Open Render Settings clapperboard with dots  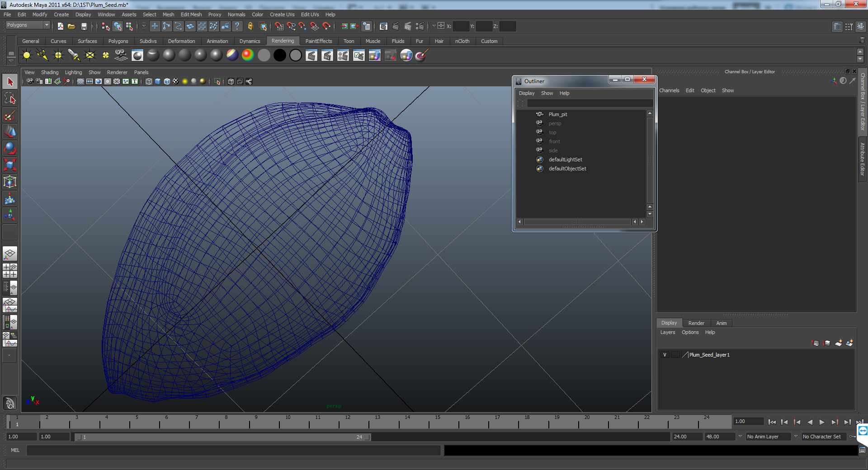[420, 27]
